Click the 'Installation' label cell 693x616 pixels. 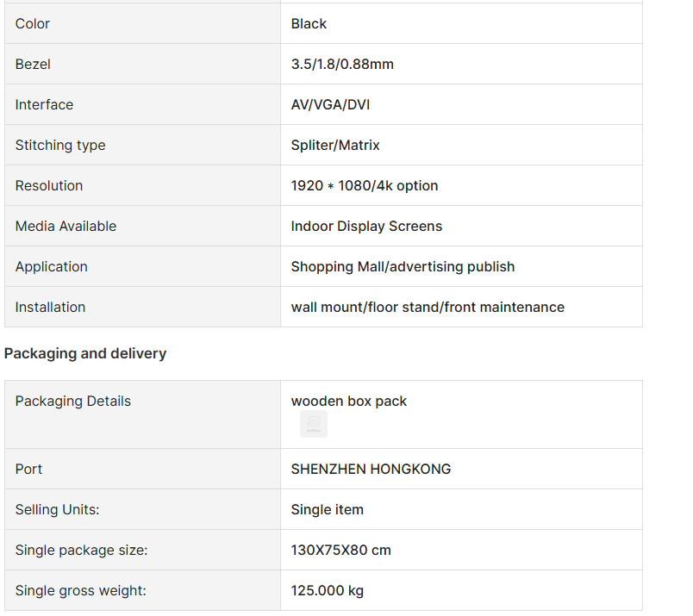(x=50, y=307)
